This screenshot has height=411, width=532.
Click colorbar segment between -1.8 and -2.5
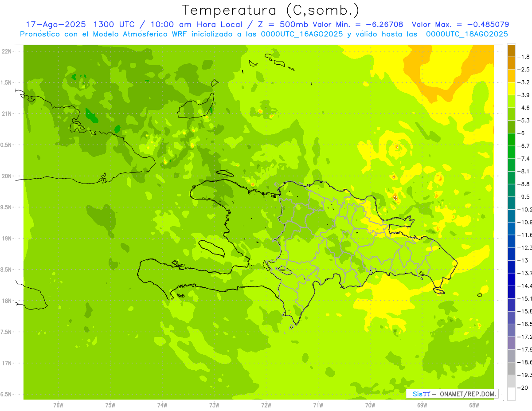[511, 63]
